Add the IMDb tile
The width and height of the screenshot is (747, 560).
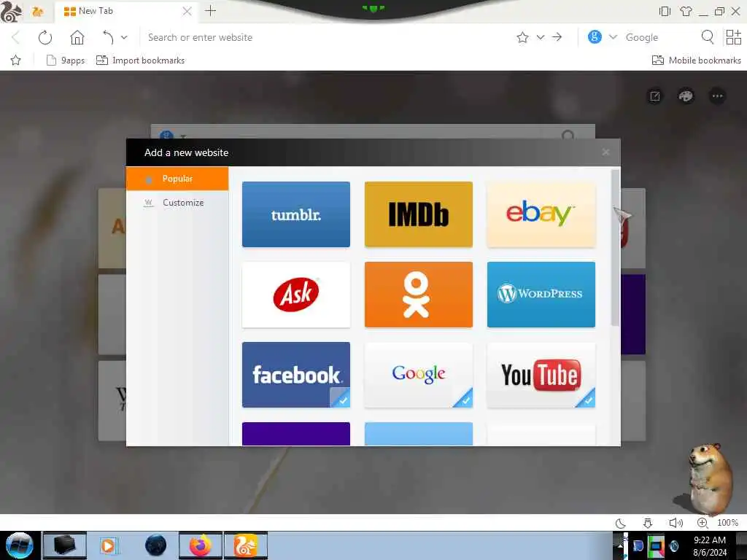click(418, 214)
